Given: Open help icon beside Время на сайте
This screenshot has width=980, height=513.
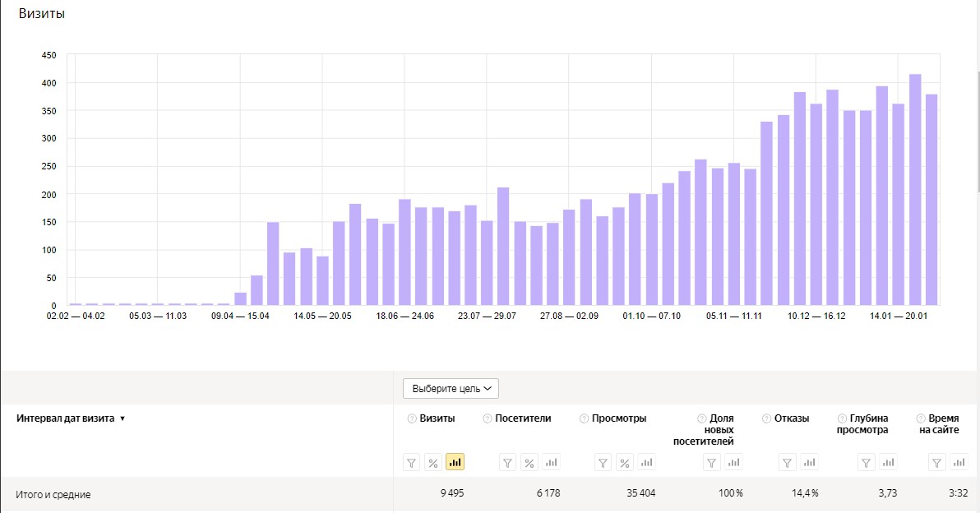Looking at the screenshot, I should click(x=921, y=418).
